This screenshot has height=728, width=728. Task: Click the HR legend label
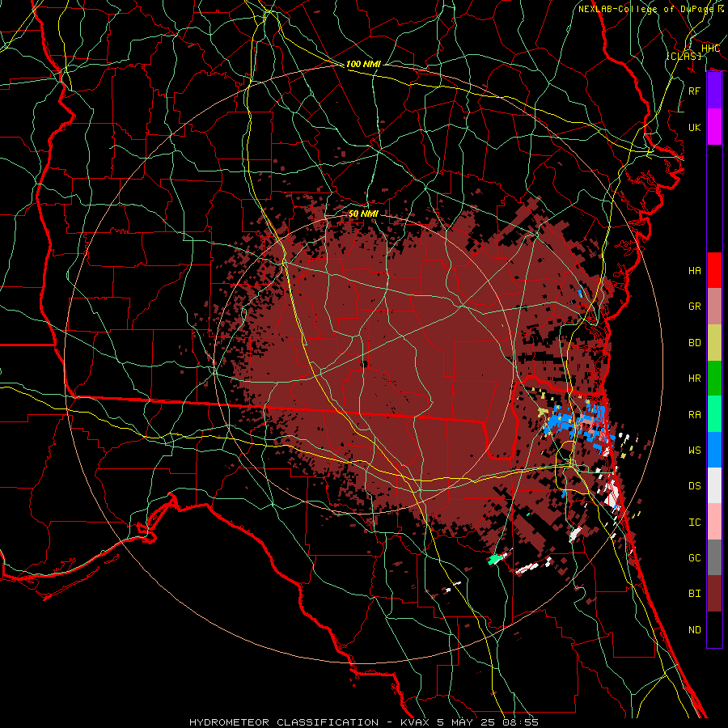[x=694, y=379]
